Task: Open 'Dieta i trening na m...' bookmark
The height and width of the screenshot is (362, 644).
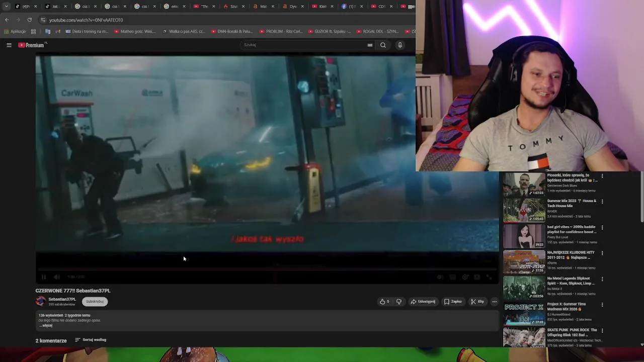Action: click(87, 31)
